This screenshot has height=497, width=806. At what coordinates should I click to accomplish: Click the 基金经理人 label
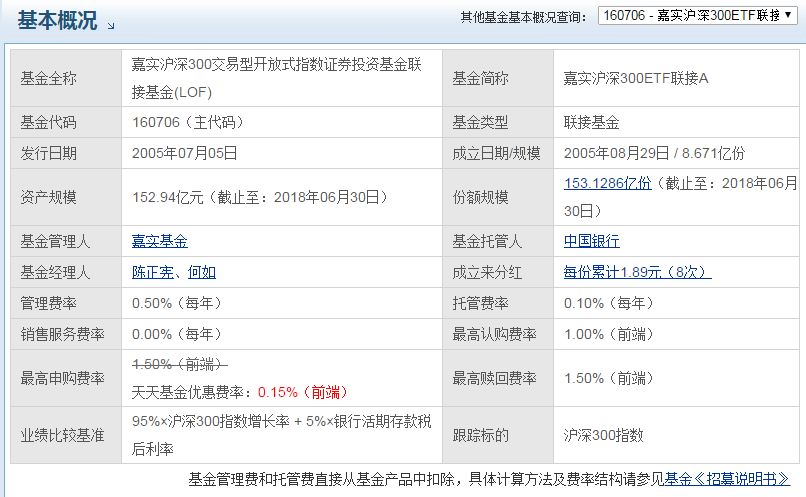coord(55,272)
